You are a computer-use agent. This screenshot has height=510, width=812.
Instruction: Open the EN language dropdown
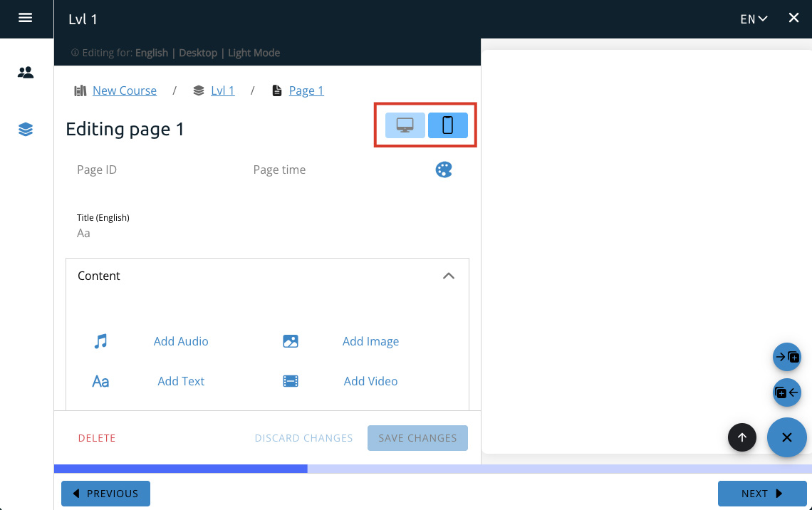point(754,19)
